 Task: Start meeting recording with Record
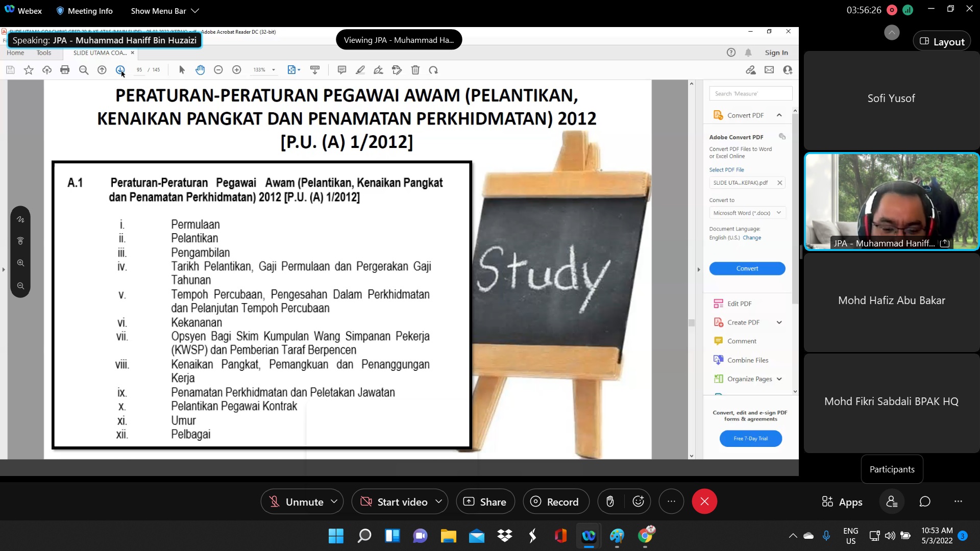click(555, 502)
